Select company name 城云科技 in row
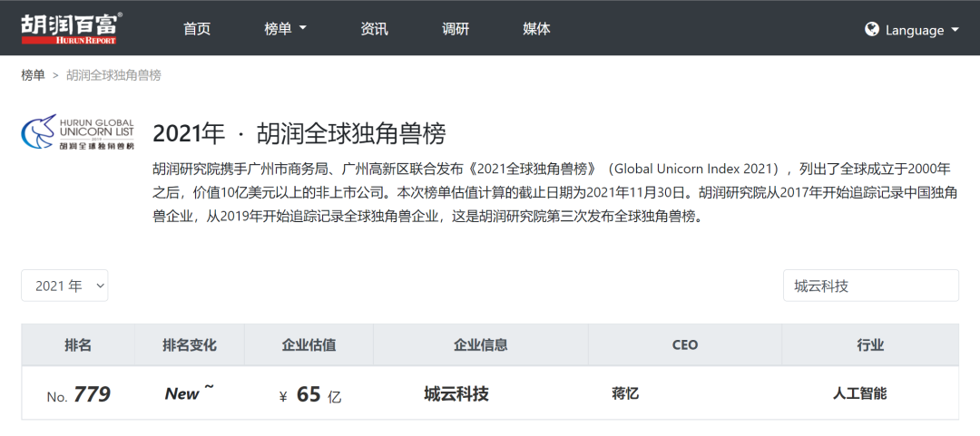Screen dimensions: 980x436 pyautogui.click(x=456, y=394)
